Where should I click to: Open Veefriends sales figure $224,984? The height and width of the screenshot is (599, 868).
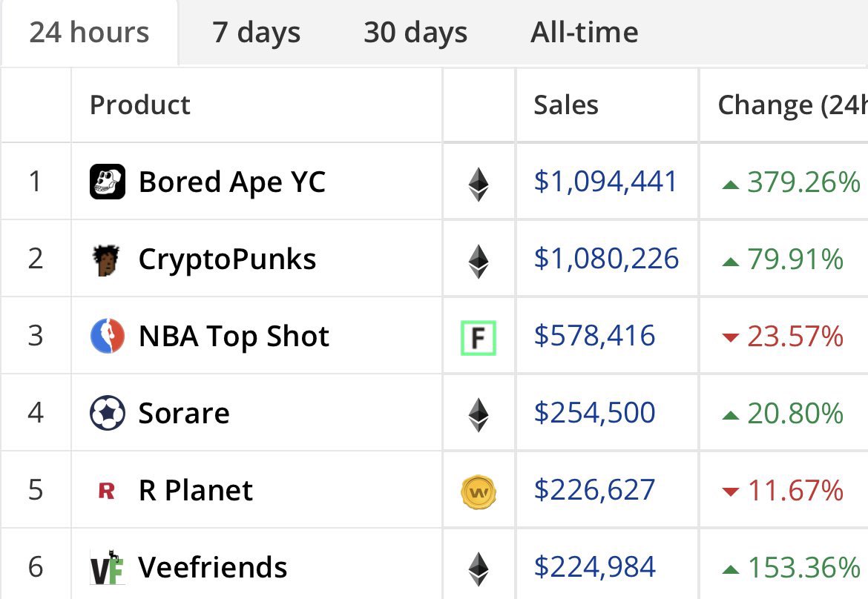[595, 568]
